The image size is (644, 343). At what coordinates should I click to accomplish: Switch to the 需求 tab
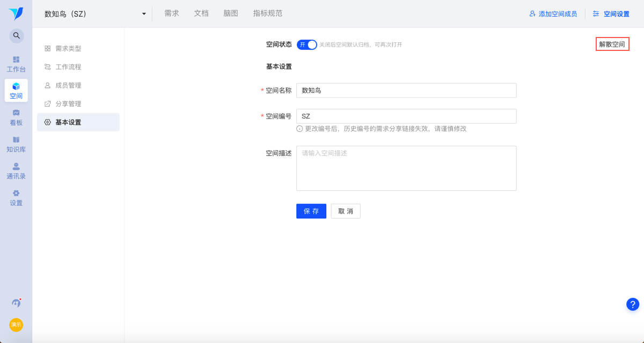pyautogui.click(x=172, y=13)
